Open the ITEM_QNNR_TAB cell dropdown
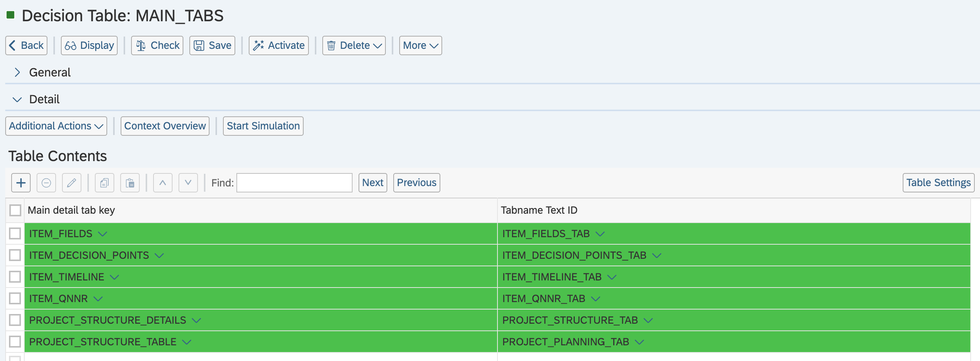 (x=596, y=299)
